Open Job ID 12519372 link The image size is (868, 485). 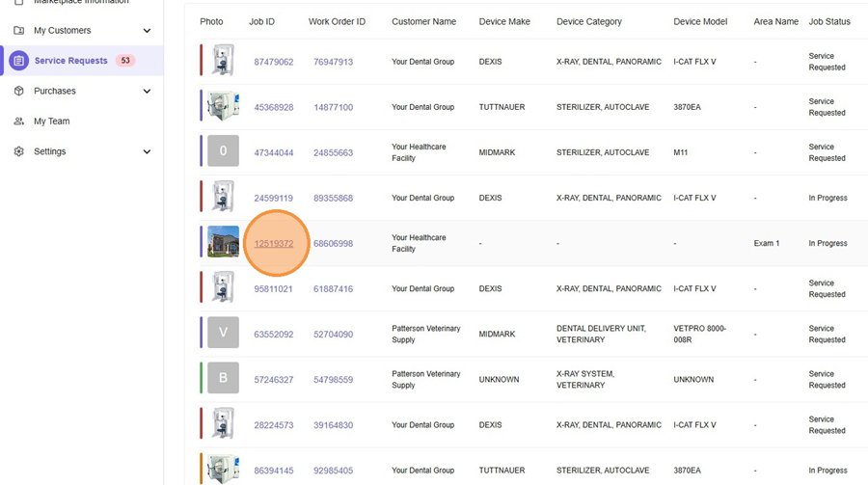coord(274,244)
